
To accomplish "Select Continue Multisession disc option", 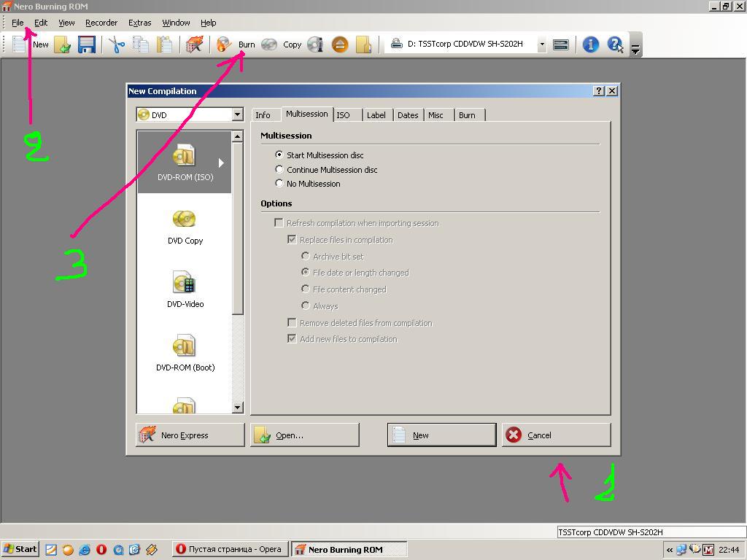I will [x=326, y=169].
